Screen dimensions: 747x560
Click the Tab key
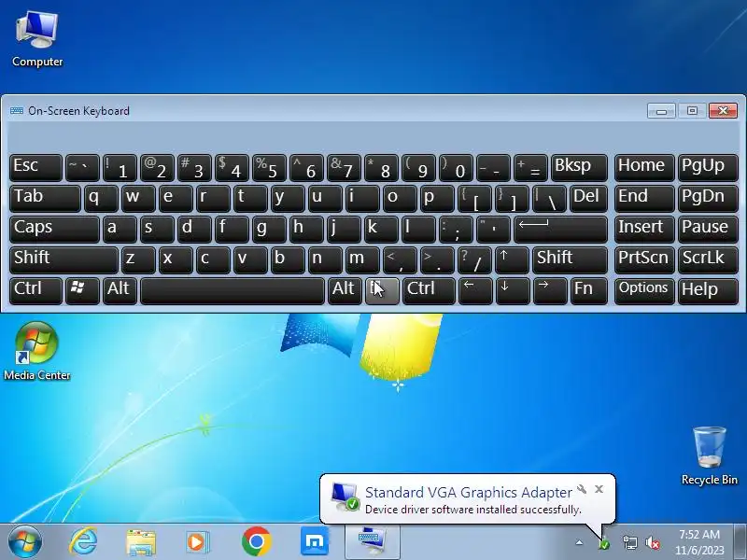(45, 199)
